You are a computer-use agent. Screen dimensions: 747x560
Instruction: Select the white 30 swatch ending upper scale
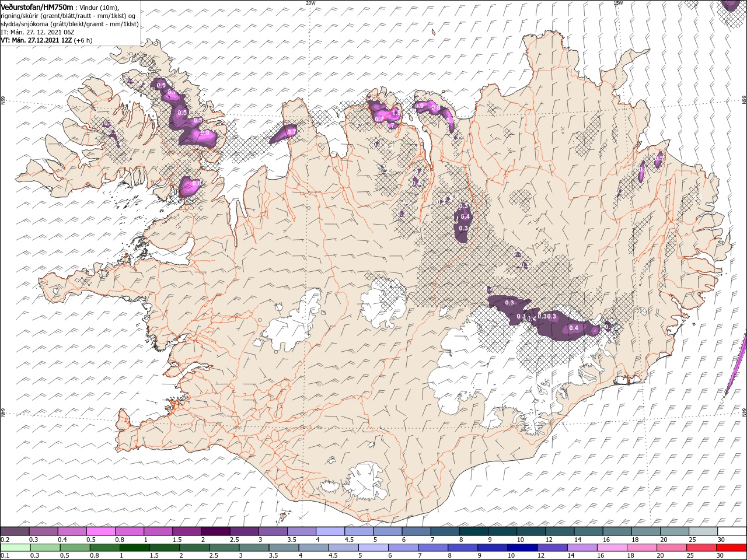pyautogui.click(x=732, y=531)
